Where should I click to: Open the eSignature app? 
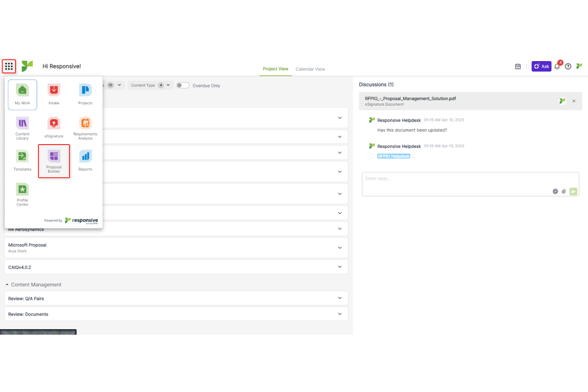pos(54,127)
